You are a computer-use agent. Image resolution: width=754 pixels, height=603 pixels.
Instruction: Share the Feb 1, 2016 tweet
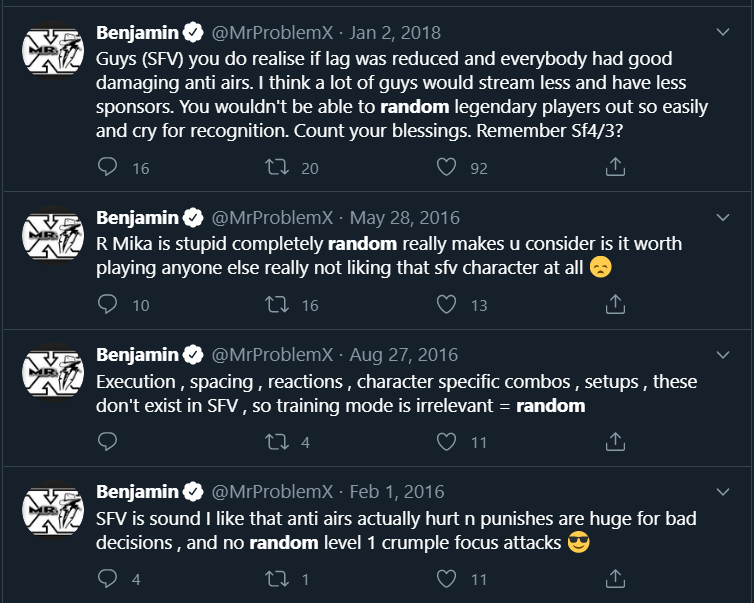(616, 578)
